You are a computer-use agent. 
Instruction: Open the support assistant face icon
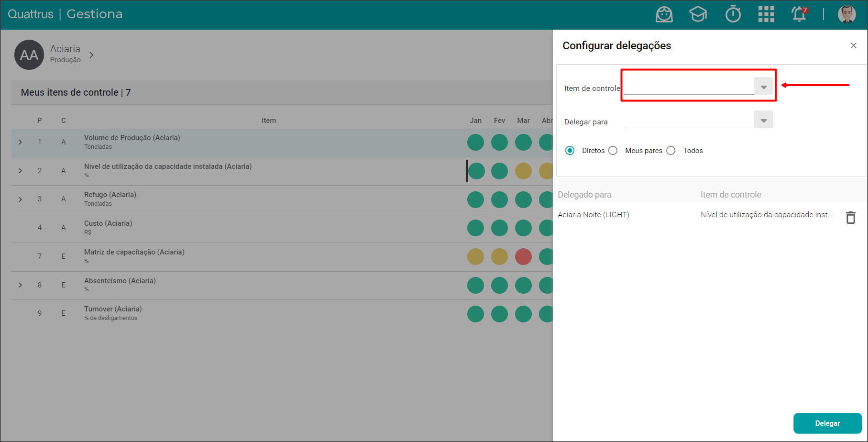pos(664,14)
